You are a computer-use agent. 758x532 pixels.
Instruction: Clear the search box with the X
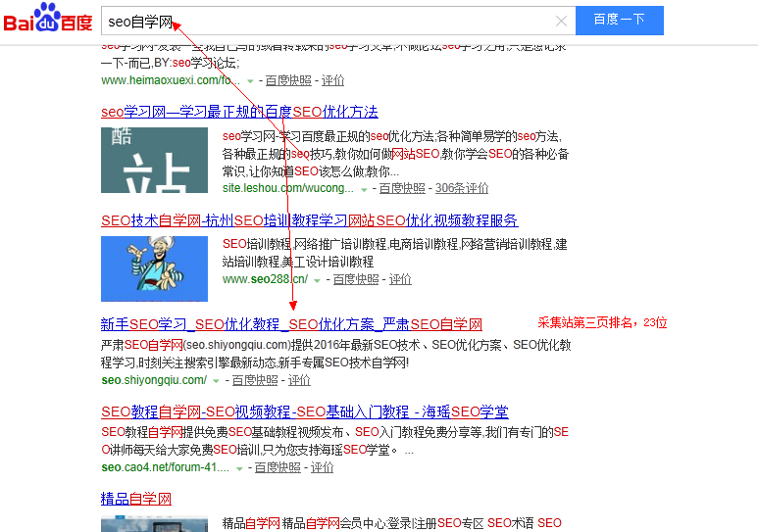(x=561, y=21)
